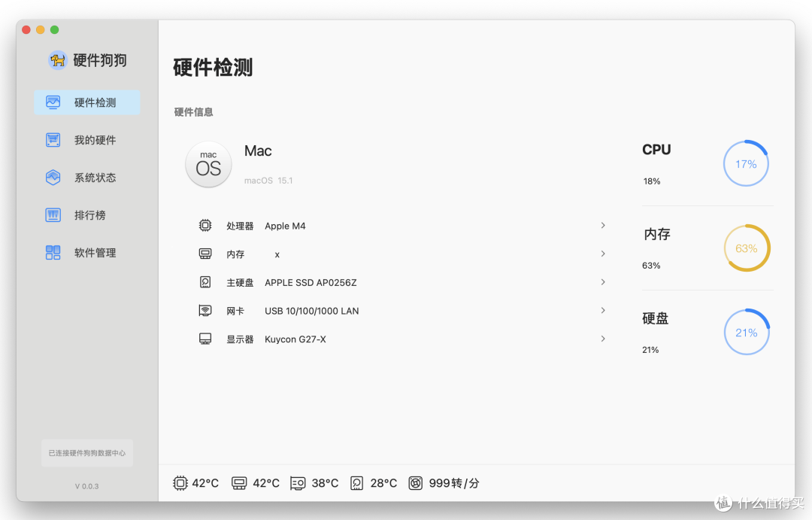The height and width of the screenshot is (520, 812).
Task: Click the 已连接硬件狗狗数据中心 button
Action: [87, 453]
